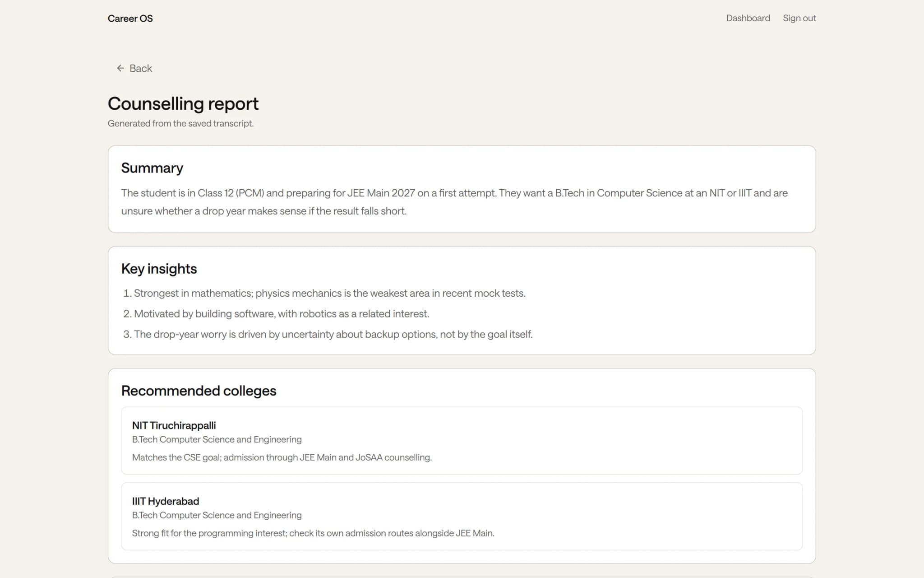
Task: Click the programme line under NIT Tiruchirappalli
Action: (217, 439)
